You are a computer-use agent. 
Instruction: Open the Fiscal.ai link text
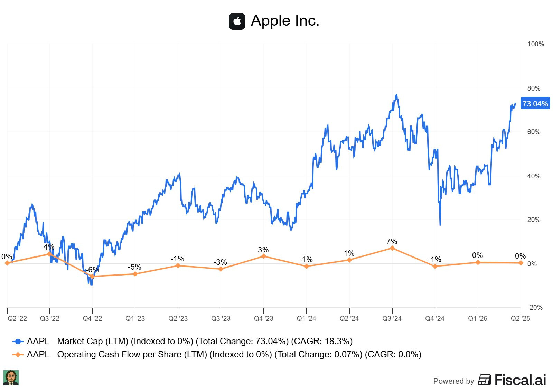pos(520,380)
